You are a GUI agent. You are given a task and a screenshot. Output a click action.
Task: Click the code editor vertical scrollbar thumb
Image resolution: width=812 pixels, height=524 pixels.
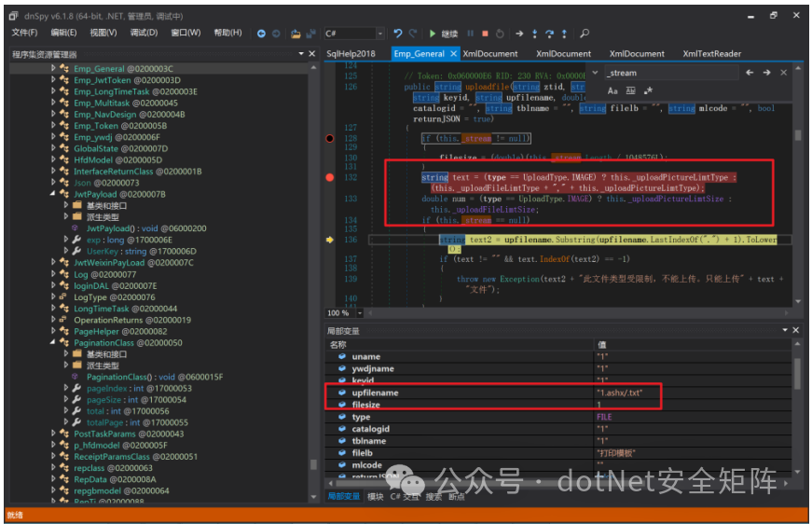[x=797, y=135]
